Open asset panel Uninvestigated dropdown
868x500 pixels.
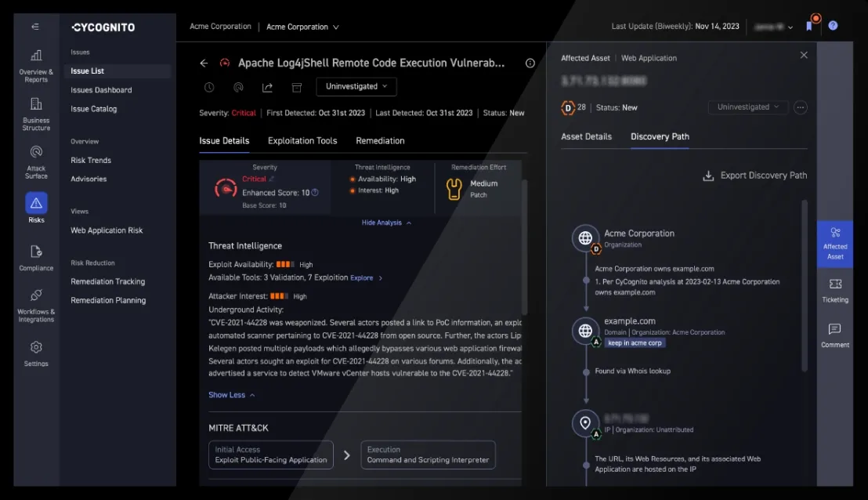(748, 107)
